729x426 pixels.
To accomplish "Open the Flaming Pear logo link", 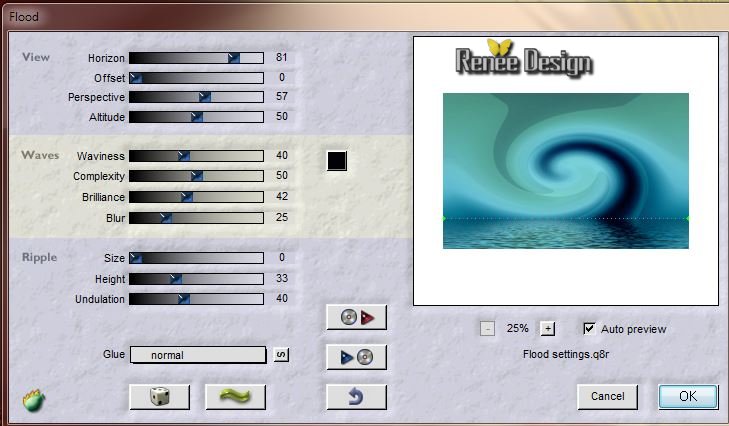I will [33, 400].
